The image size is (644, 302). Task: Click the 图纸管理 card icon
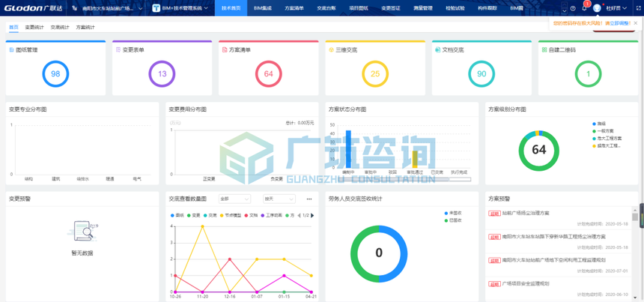pyautogui.click(x=11, y=49)
